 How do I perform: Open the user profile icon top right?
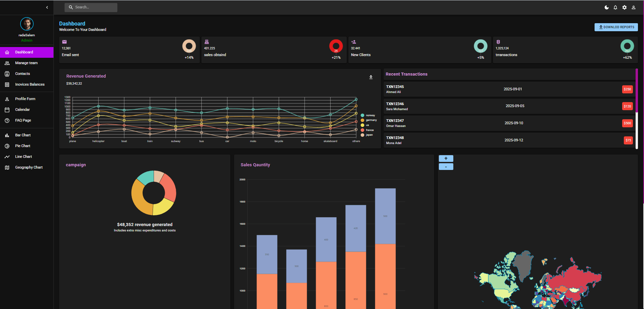click(x=633, y=7)
